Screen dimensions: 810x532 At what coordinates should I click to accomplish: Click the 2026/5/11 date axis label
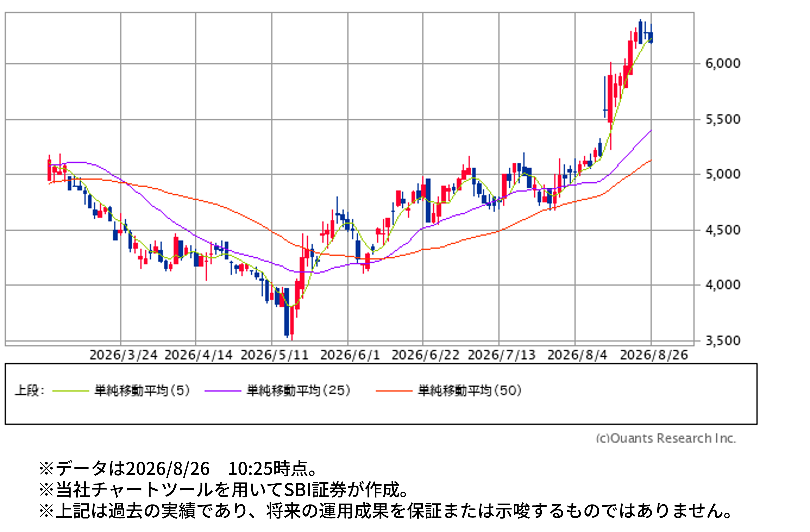275,355
